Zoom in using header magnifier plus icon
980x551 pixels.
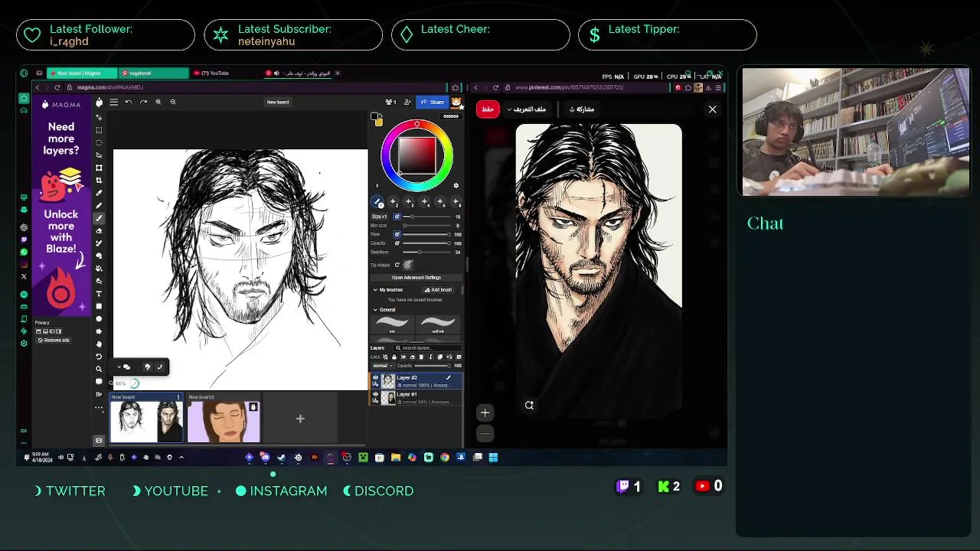point(158,102)
